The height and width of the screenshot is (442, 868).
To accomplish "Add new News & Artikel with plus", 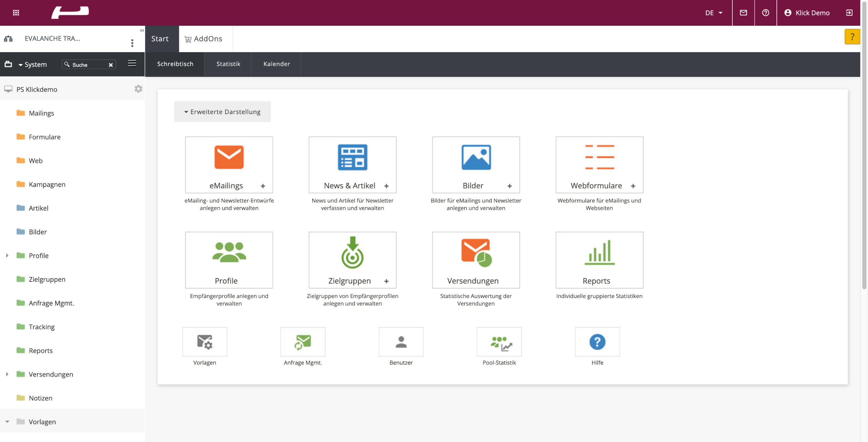I will pos(386,186).
